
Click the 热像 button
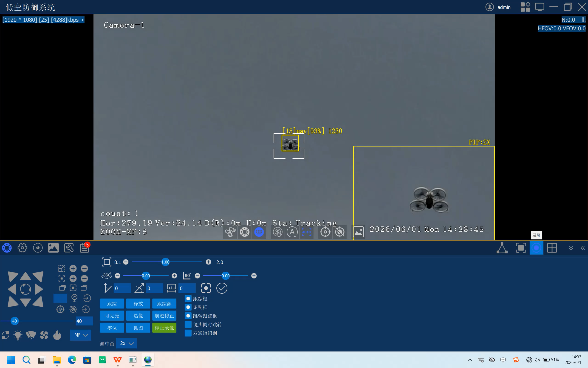pos(138,316)
